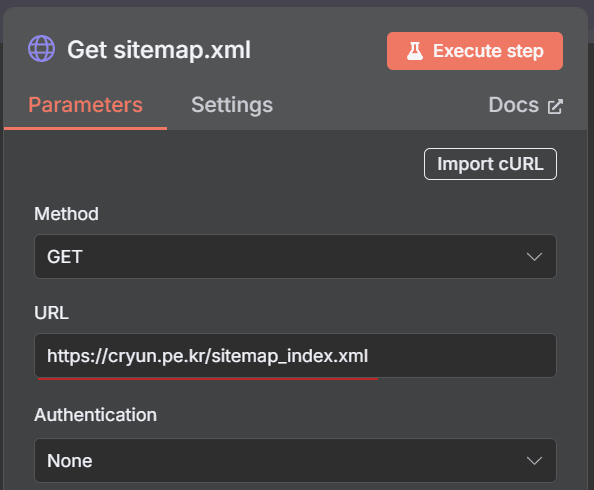Open the Authentication None dropdown

tap(295, 460)
